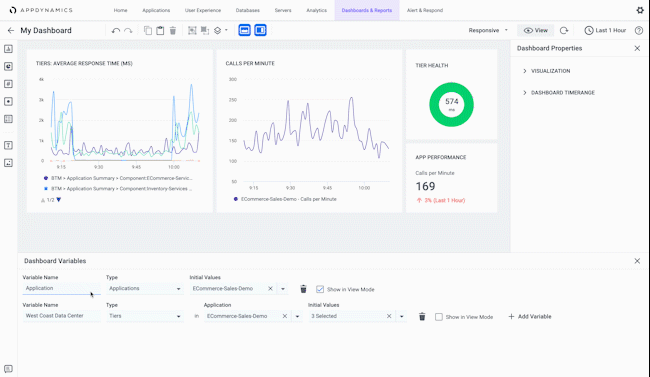This screenshot has width=650, height=377.
Task: Redo the last dashboard edit
Action: [129, 30]
